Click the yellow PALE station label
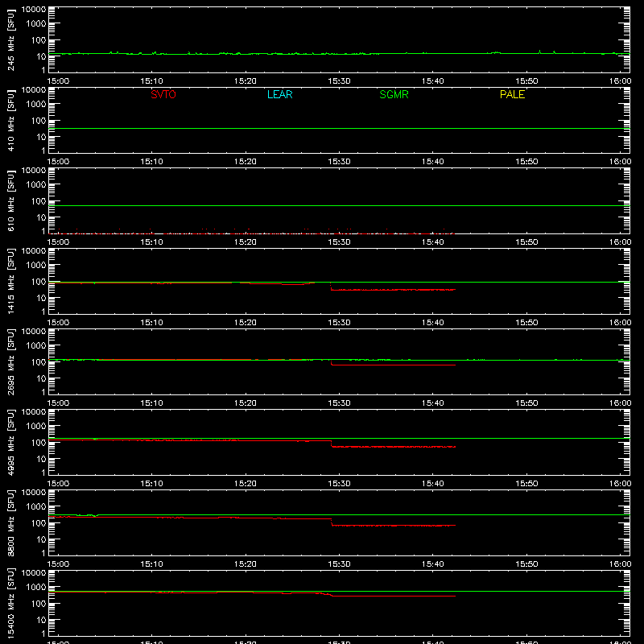The width and height of the screenshot is (644, 644). tap(512, 94)
